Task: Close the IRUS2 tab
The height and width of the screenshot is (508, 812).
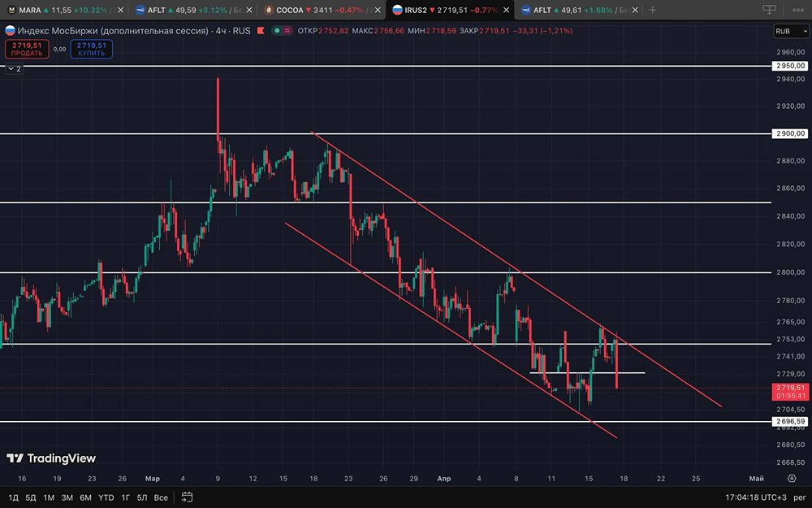Action: (506, 10)
